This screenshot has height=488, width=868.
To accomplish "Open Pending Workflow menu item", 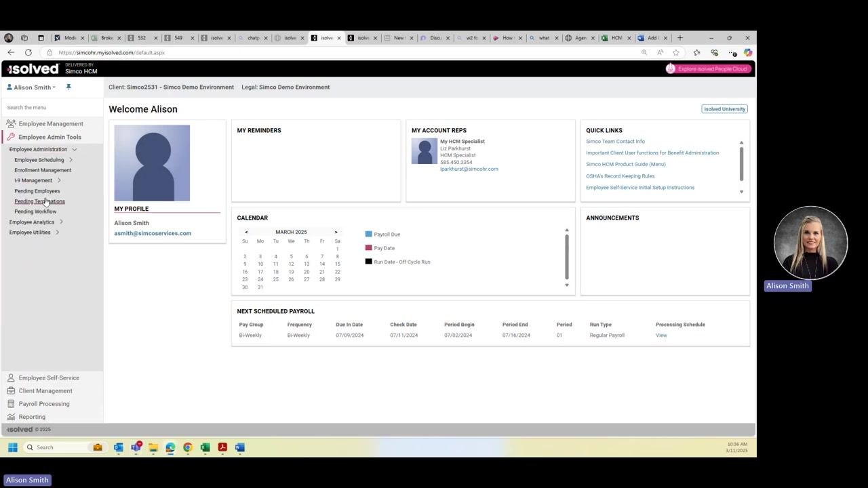I will click(x=35, y=211).
